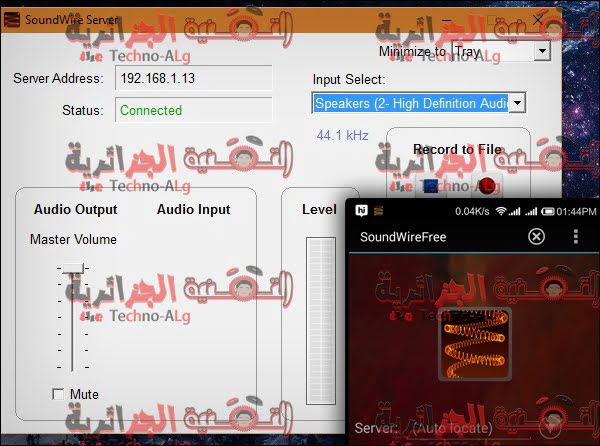This screenshot has width=600, height=446.
Task: Toggle the Mute checkbox
Action: tap(58, 394)
